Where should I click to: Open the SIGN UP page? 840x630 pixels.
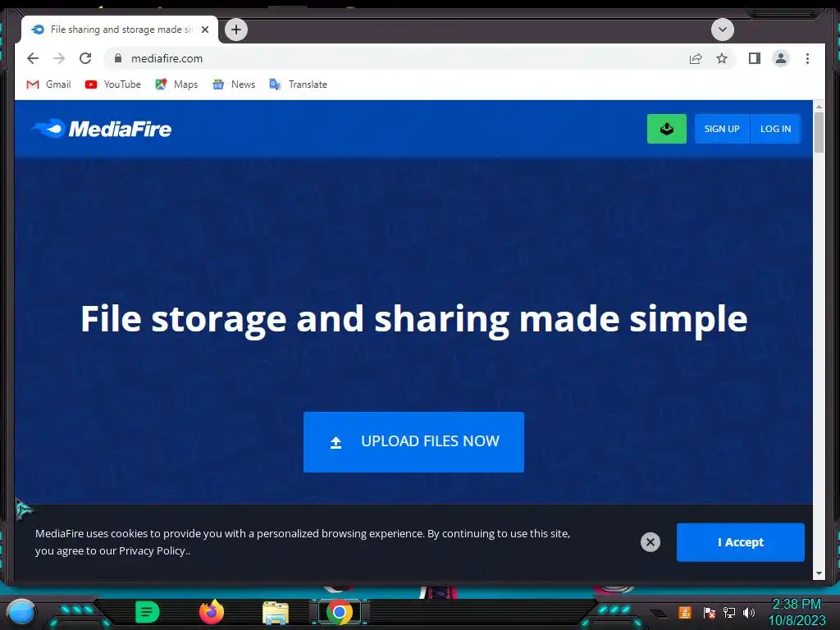[x=722, y=129]
